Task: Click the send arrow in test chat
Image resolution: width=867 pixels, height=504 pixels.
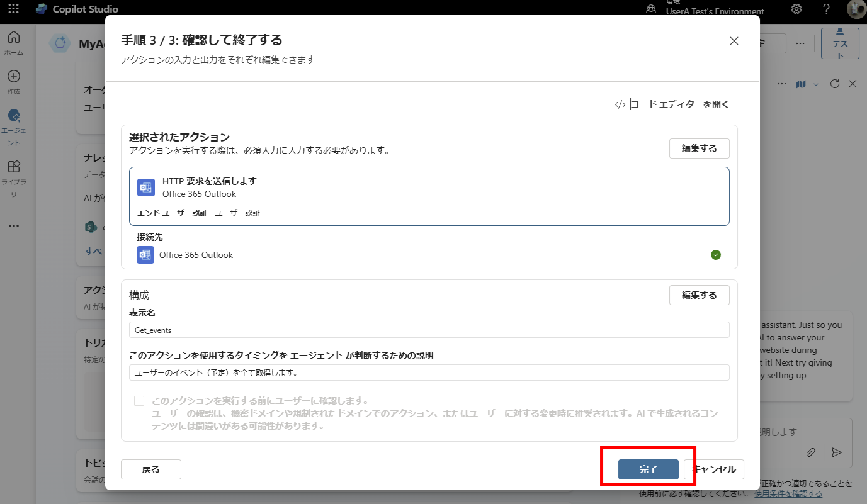Action: (836, 452)
